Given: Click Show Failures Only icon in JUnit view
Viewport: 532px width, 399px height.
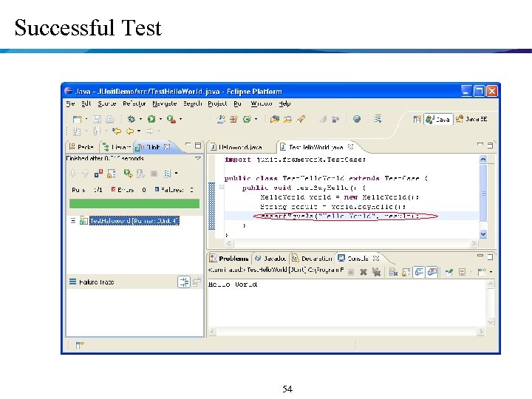Looking at the screenshot, I should (98, 174).
